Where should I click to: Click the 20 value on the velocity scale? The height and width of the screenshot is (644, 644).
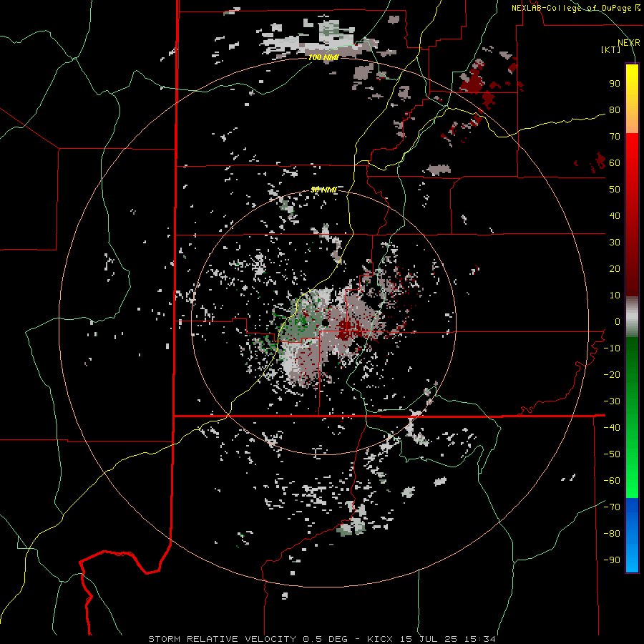(615, 269)
